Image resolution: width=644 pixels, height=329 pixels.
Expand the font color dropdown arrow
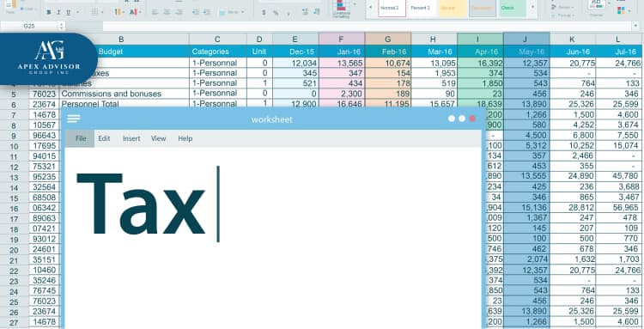(139, 12)
